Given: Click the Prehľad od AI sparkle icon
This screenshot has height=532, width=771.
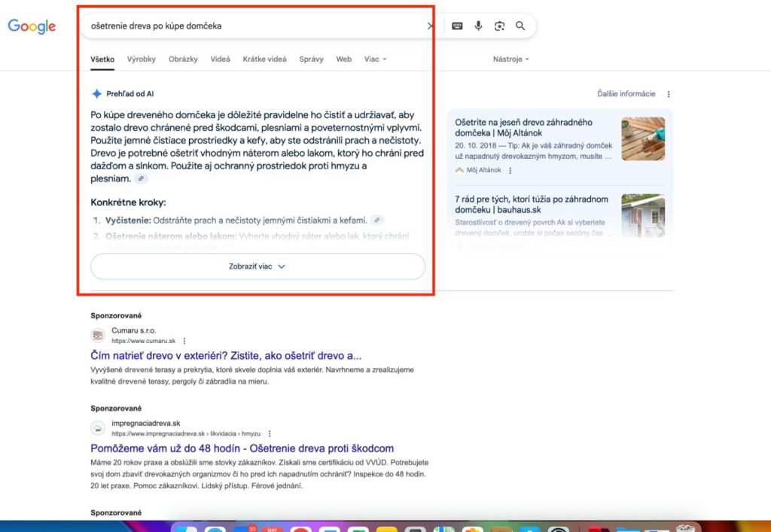Looking at the screenshot, I should tap(97, 94).
